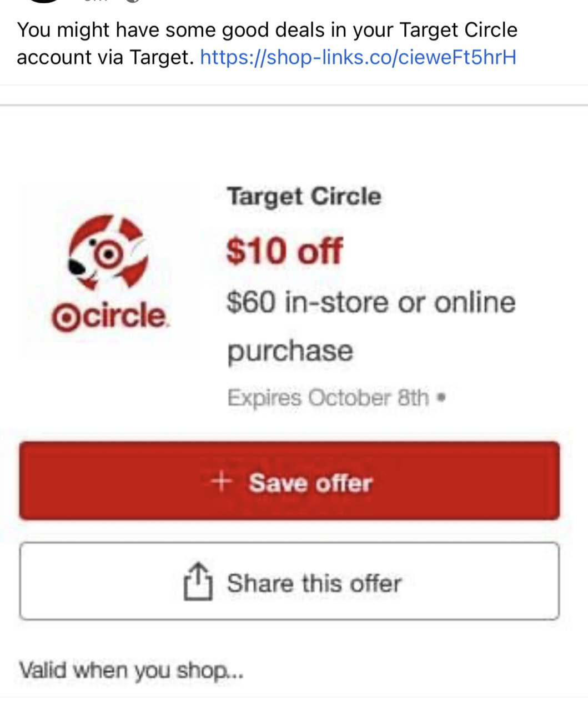Click the share arrow icon
Screen dimensions: 588x711
click(198, 582)
